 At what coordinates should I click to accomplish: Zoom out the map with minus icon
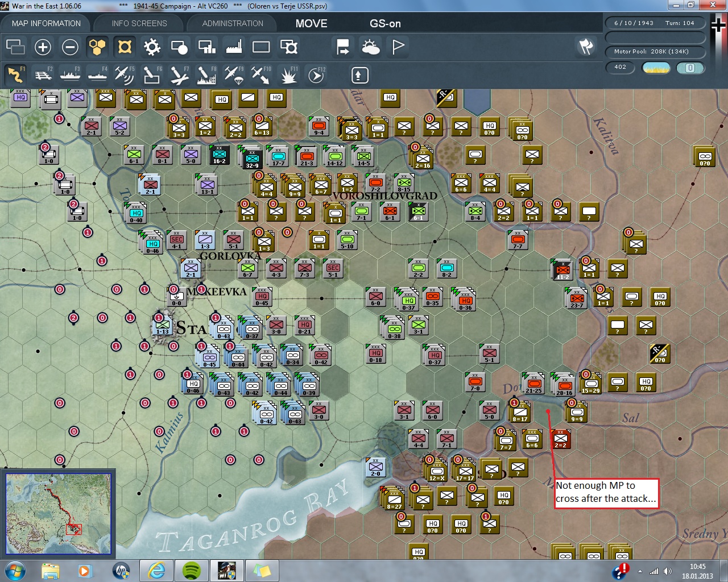(70, 47)
